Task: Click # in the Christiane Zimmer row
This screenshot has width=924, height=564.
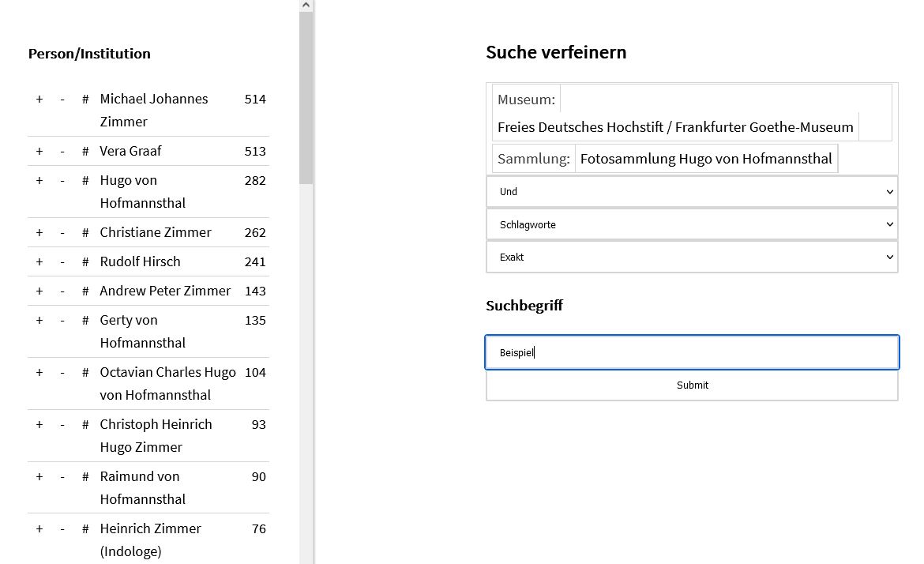Action: coord(85,233)
